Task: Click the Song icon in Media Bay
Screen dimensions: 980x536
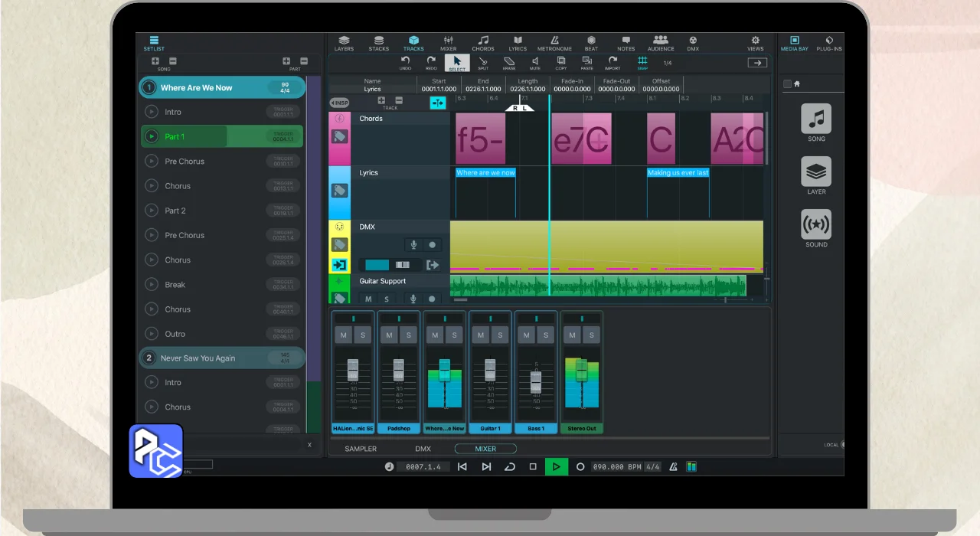Action: point(816,119)
